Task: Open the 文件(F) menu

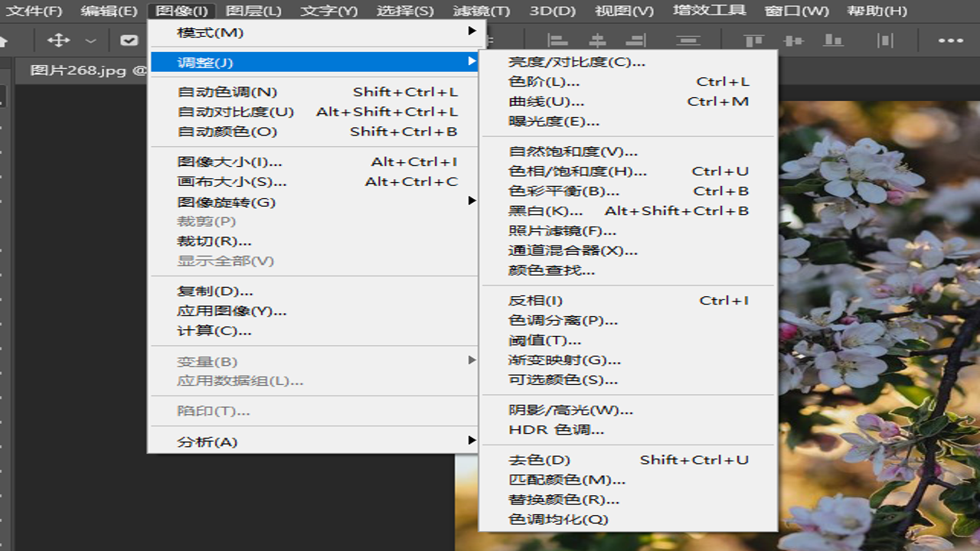Action: [x=34, y=11]
